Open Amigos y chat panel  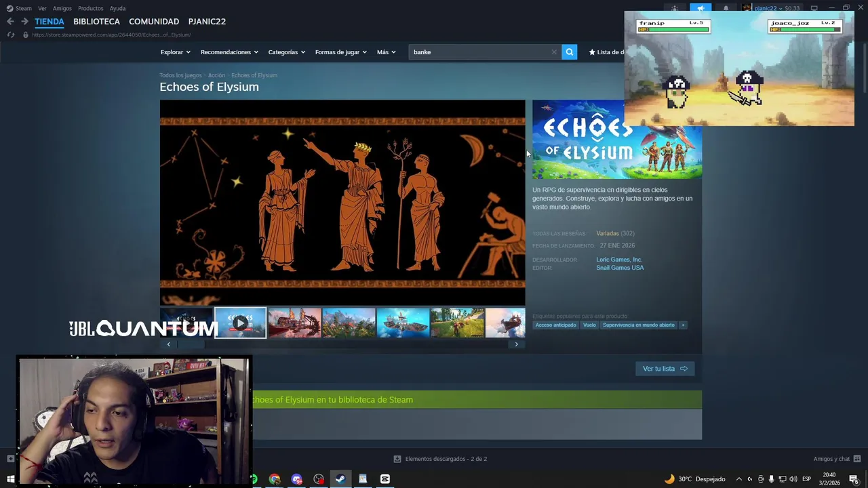point(837,459)
